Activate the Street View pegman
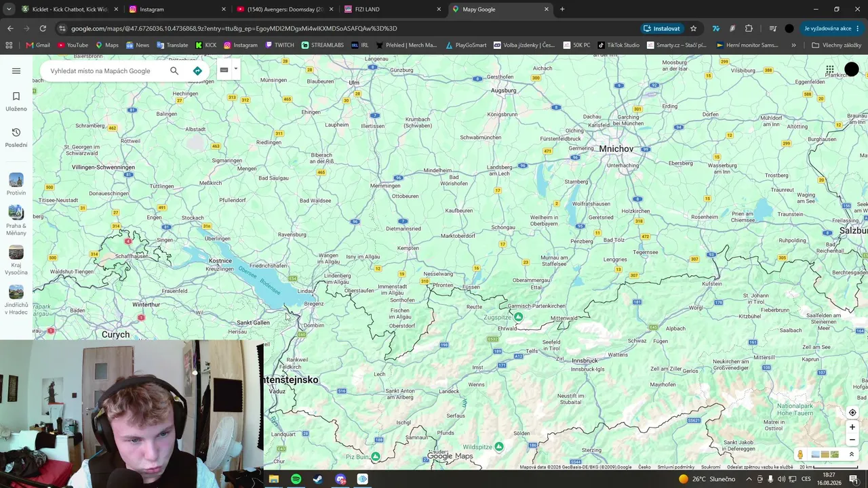This screenshot has height=488, width=868. point(800,455)
